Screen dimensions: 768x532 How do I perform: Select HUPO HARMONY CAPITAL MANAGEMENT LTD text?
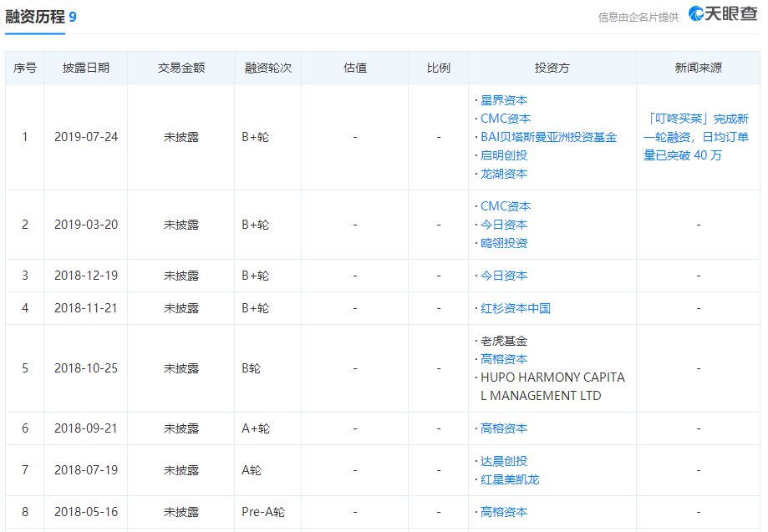[x=552, y=386]
